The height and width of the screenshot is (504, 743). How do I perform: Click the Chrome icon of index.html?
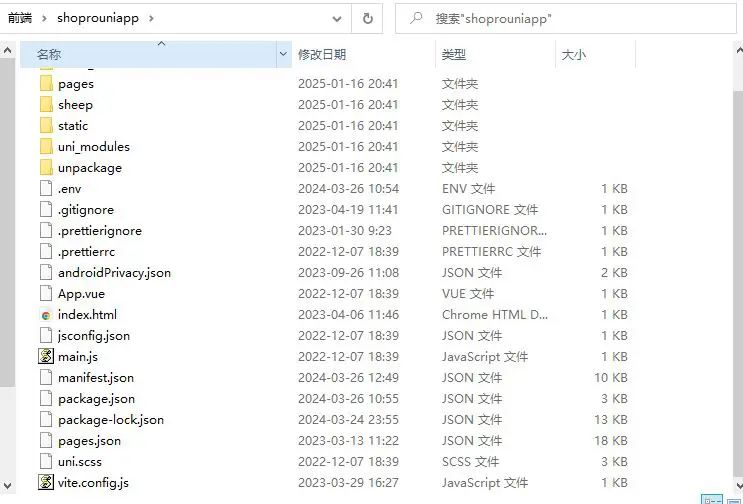[46, 315]
